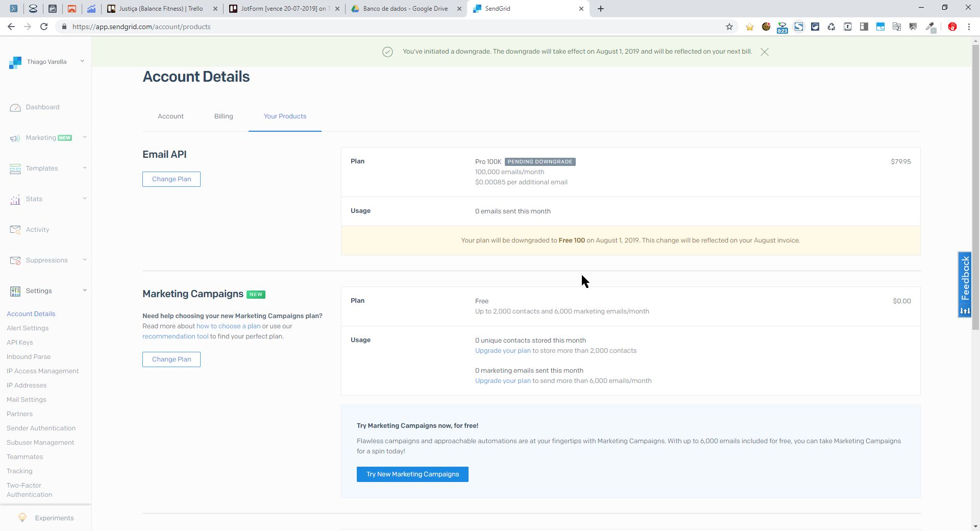
Task: Click the yellow star extension icon
Action: [x=750, y=27]
